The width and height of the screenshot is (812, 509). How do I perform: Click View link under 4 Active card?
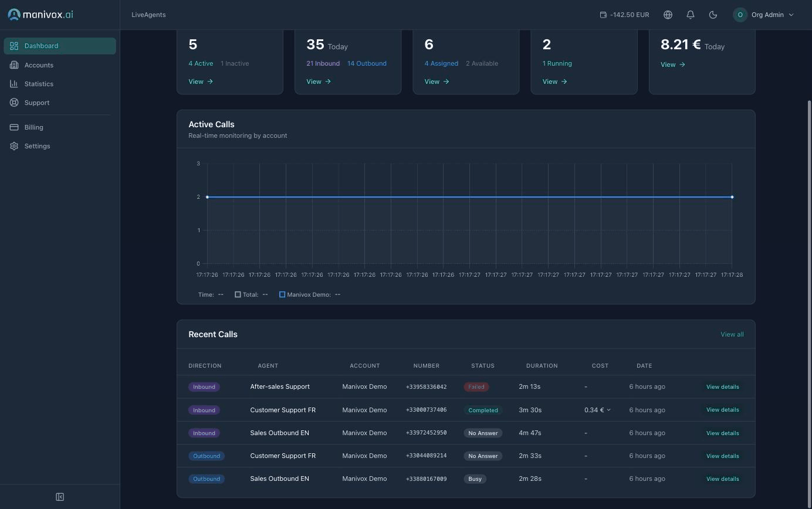pyautogui.click(x=201, y=82)
